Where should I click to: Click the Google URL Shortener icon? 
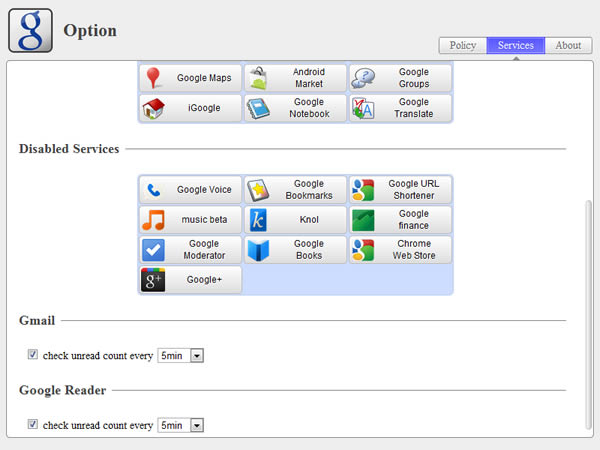point(363,190)
